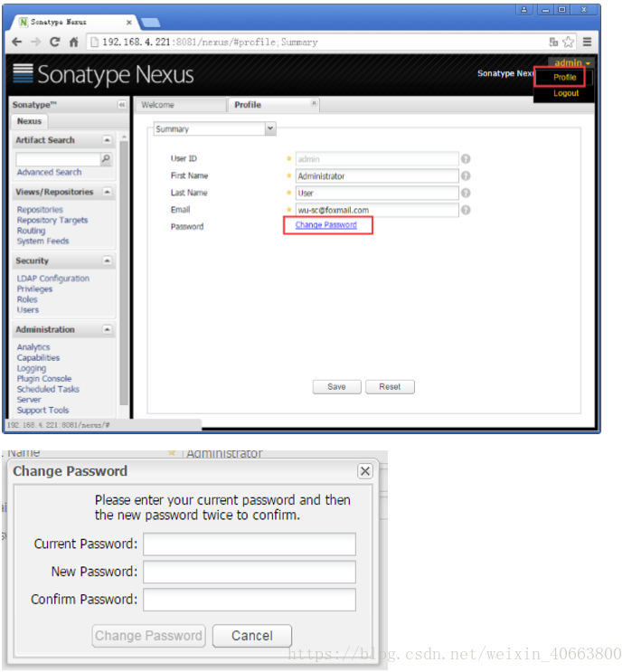Open System Feeds link

tap(42, 241)
